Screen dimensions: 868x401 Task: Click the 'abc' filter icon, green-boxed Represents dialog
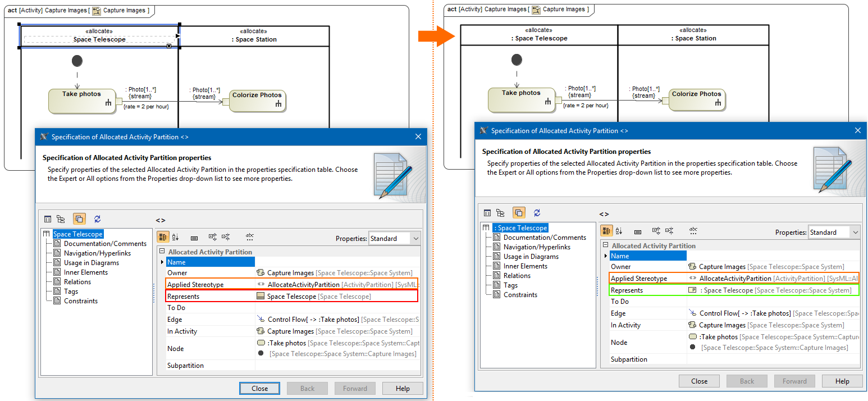[693, 231]
